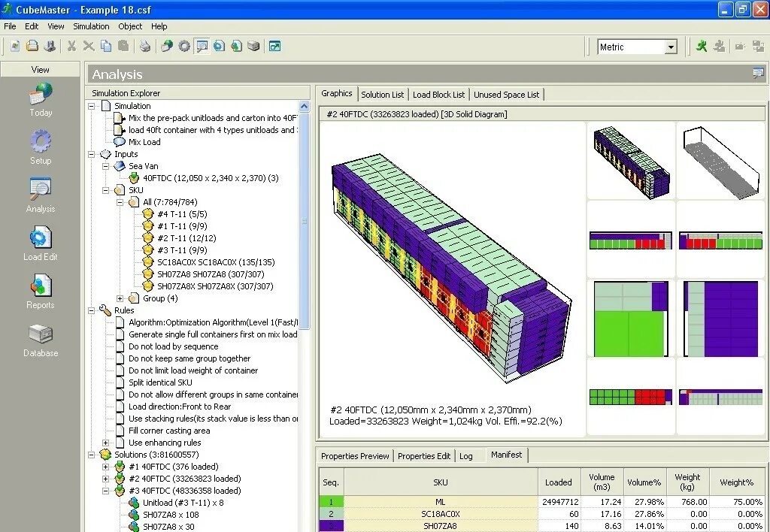Click the Delete X toolbar icon
Viewport: 770px width, 532px height.
[89, 46]
